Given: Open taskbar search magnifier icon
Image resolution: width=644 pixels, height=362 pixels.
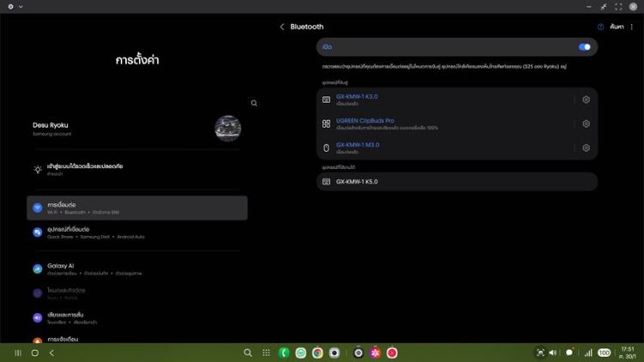Looking at the screenshot, I should tap(248, 353).
